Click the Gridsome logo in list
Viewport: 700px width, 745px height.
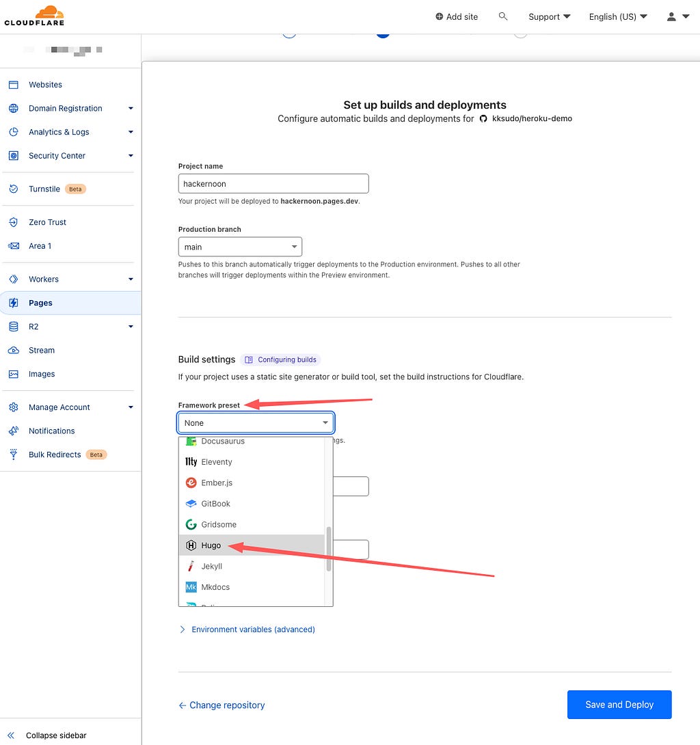[191, 524]
